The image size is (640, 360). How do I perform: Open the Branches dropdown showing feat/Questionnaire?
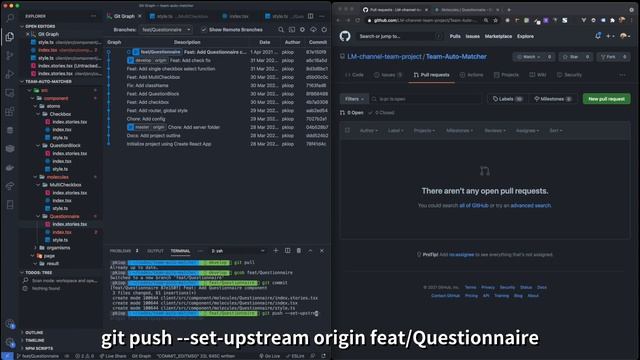click(166, 30)
